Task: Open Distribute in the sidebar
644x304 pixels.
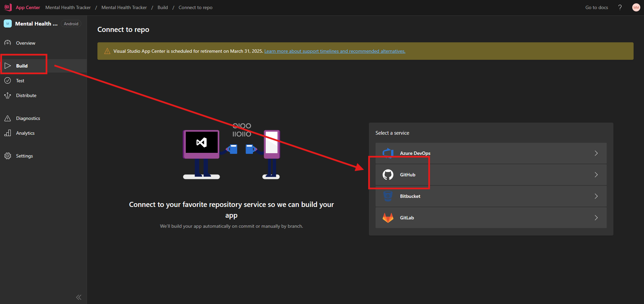Action: [43, 95]
